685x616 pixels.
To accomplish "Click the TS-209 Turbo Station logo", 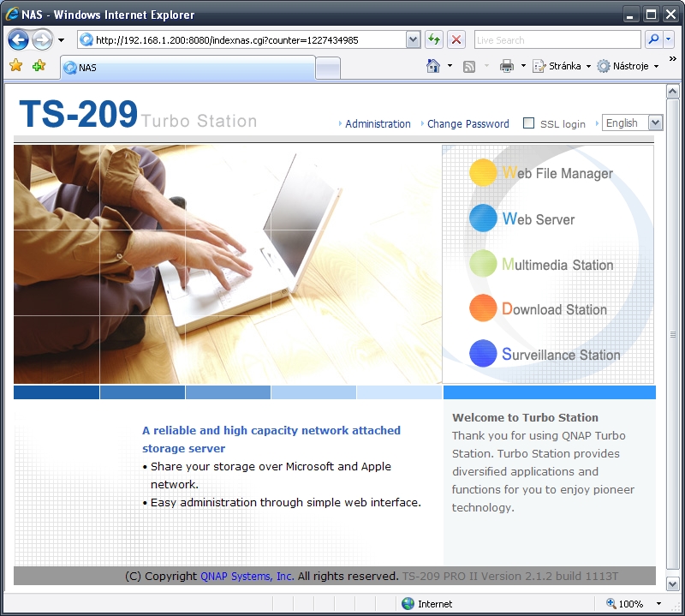I will 138,114.
